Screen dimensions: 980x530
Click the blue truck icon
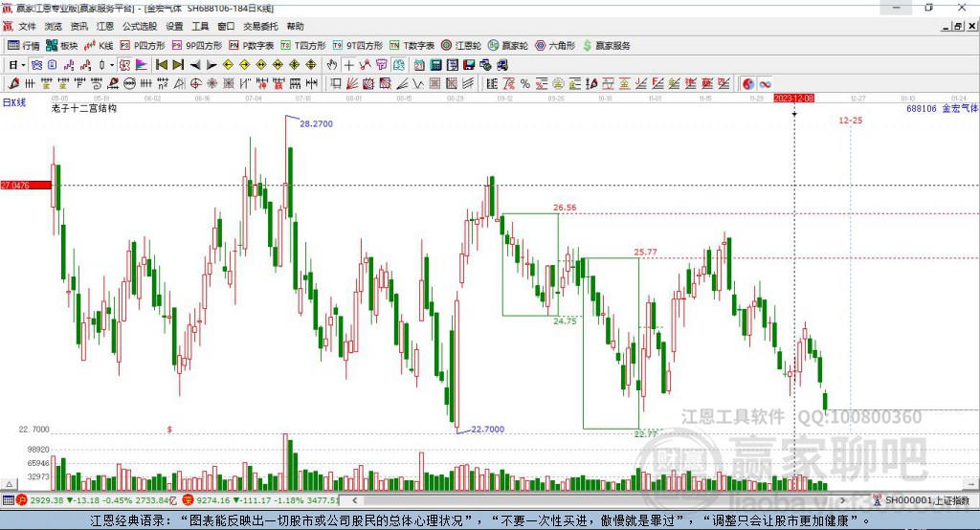point(501,65)
